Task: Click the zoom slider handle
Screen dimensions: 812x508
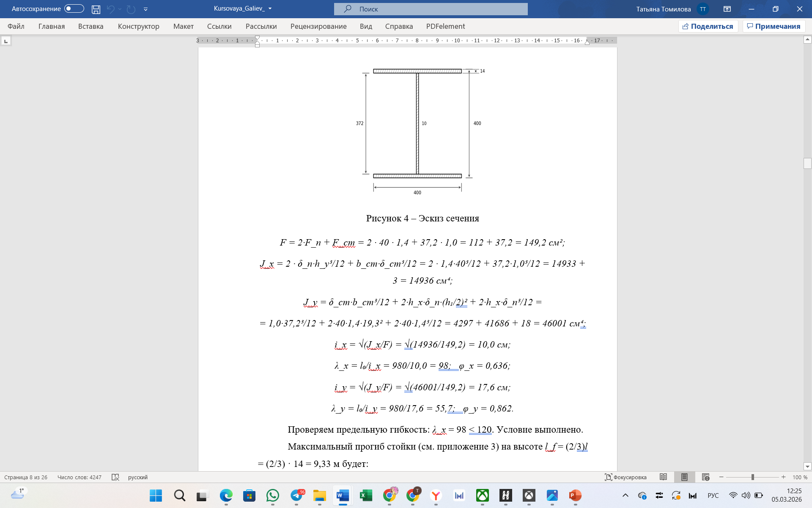Action: click(x=753, y=477)
